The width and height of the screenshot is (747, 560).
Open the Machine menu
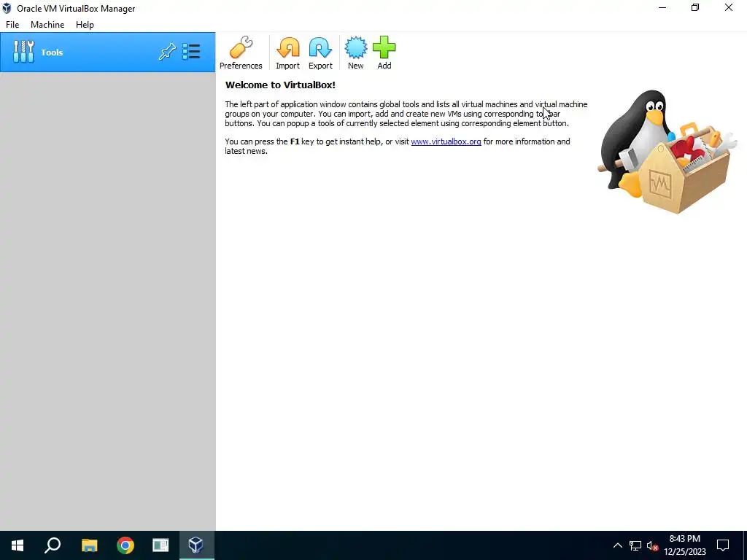click(47, 25)
